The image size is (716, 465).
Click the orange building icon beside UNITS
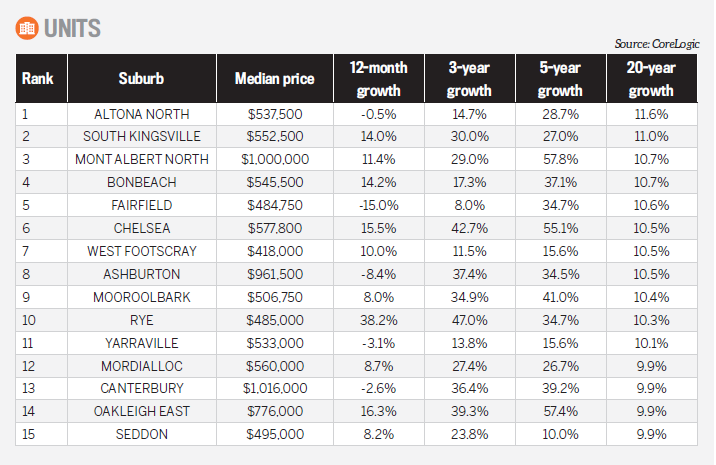pos(26,27)
